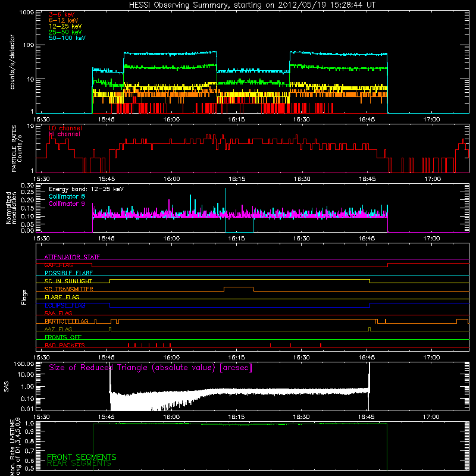Viewport: 476px width, 476px height.
Task: Click the 17:00 time label under the SAS panel
Action: [x=431, y=417]
